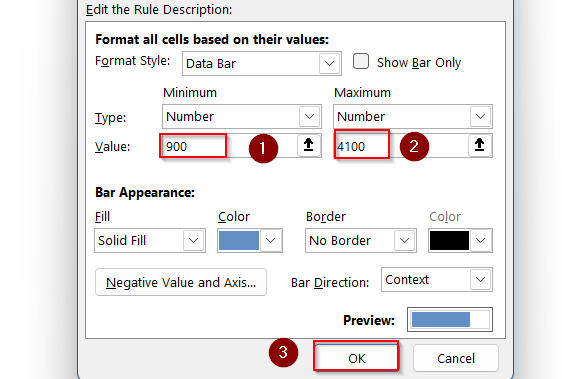
Task: Click the red step 3 marker
Action: tap(283, 352)
